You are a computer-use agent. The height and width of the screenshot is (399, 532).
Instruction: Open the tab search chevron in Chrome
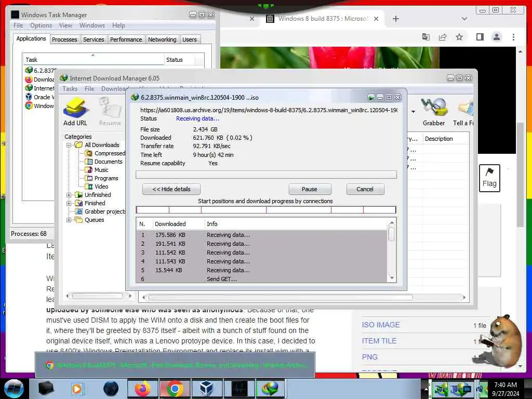(x=464, y=19)
